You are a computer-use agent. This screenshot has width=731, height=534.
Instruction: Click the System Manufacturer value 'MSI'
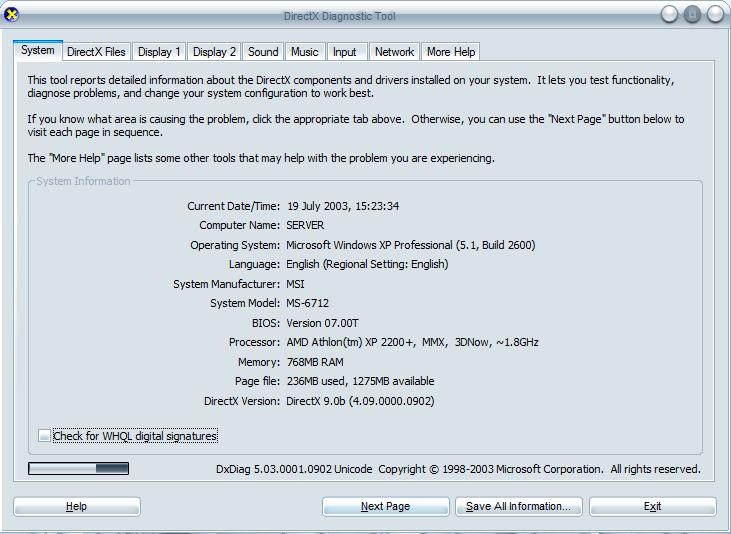click(296, 284)
